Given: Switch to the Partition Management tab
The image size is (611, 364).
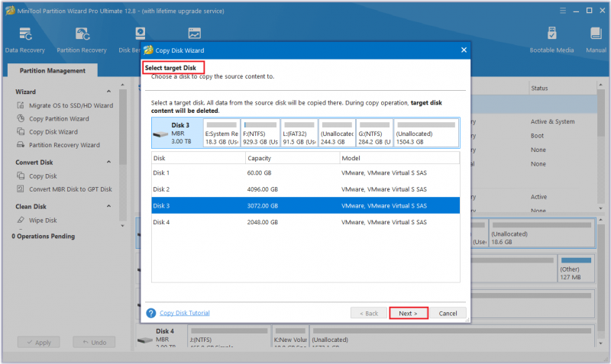Looking at the screenshot, I should coord(52,70).
